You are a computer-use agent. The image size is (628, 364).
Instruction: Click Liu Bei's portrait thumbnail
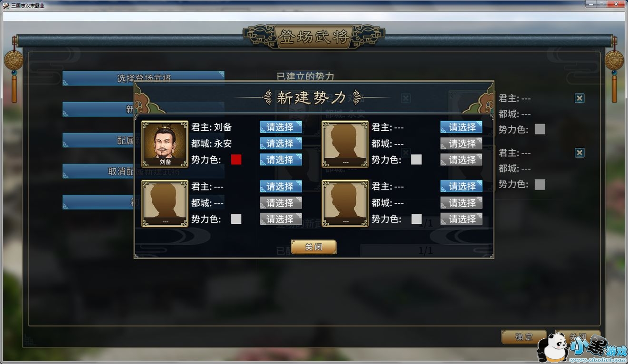point(165,144)
